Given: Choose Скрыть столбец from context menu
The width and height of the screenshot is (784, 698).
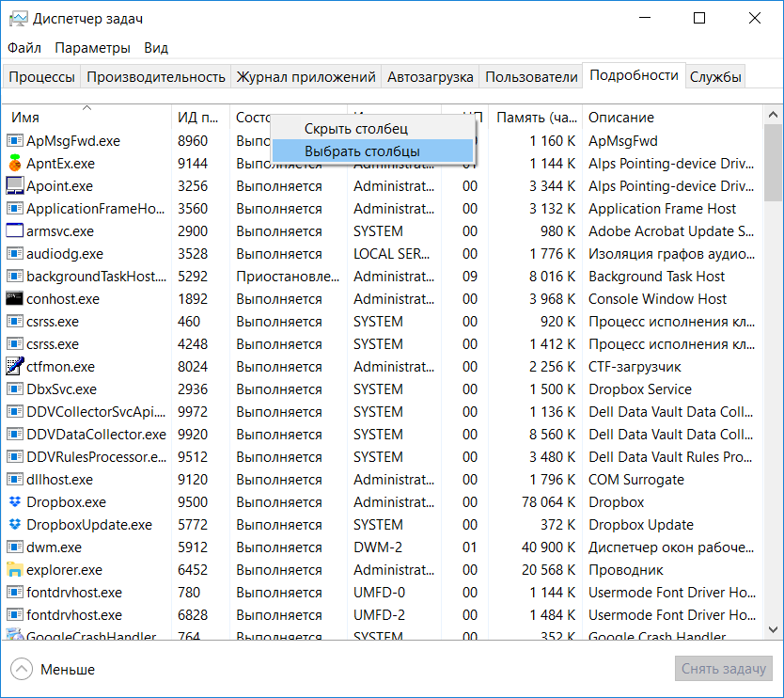Looking at the screenshot, I should coord(355,129).
